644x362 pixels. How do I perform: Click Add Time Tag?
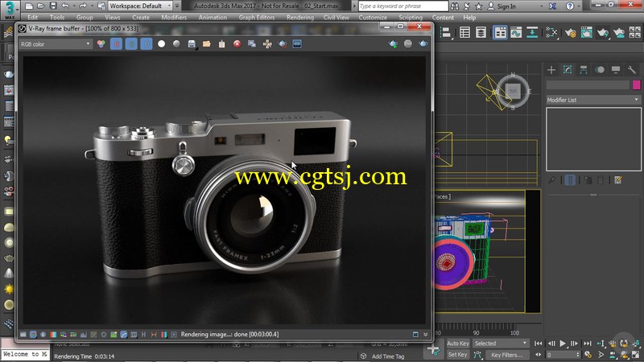click(x=388, y=356)
